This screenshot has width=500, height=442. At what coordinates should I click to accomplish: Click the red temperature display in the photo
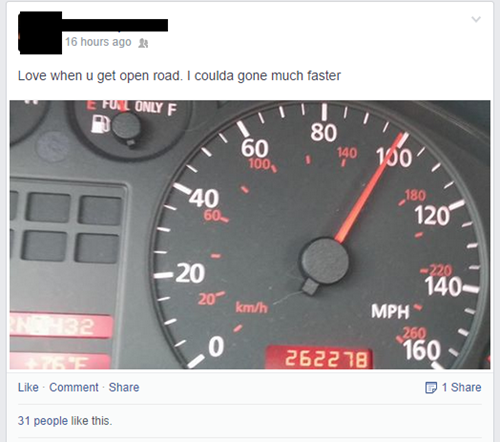[60, 361]
